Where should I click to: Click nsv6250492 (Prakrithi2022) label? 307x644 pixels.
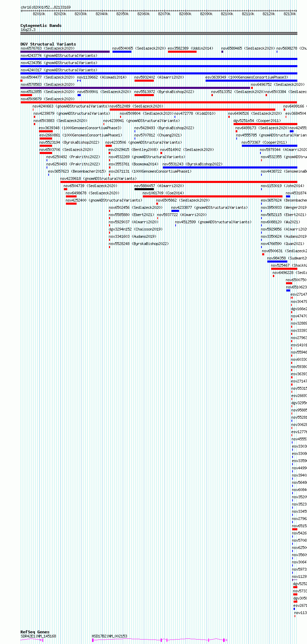(x=73, y=157)
